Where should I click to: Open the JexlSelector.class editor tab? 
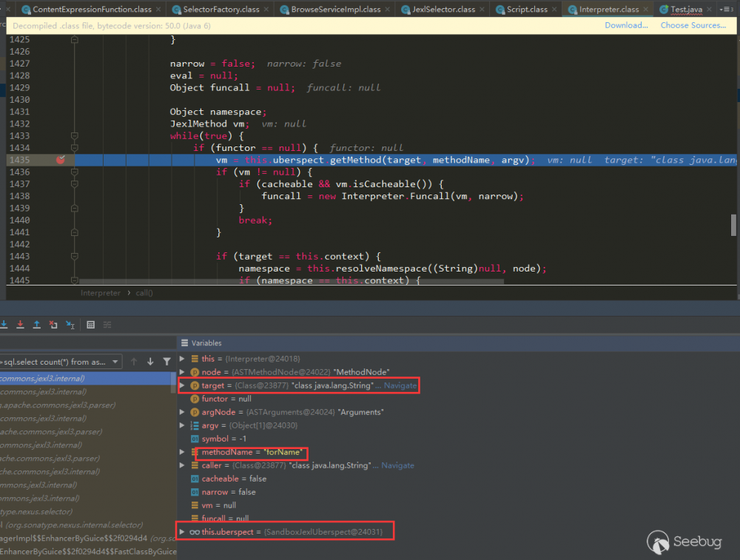click(x=443, y=10)
